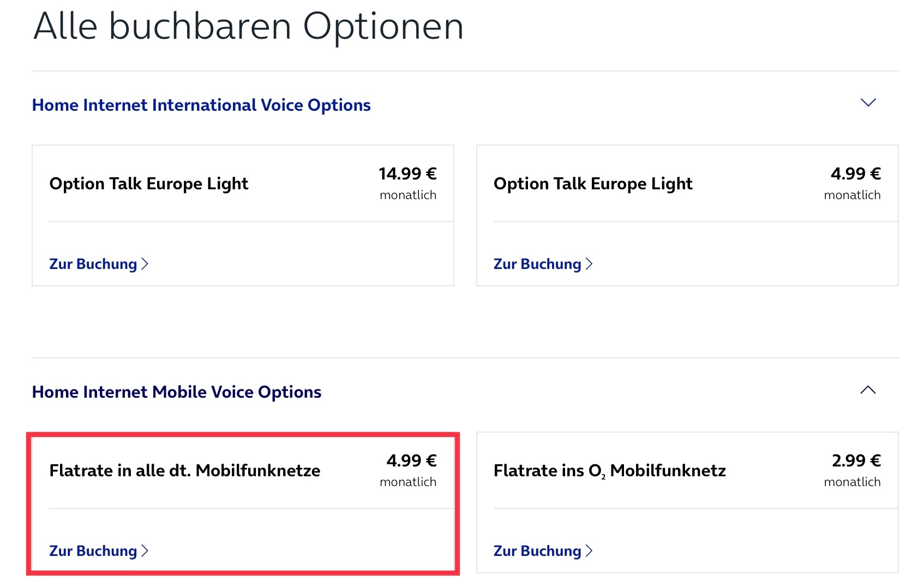Viewport: 924px width, 587px height.
Task: Open Zur Buchung for 14.99 € Talk Europe Light
Action: (x=93, y=264)
